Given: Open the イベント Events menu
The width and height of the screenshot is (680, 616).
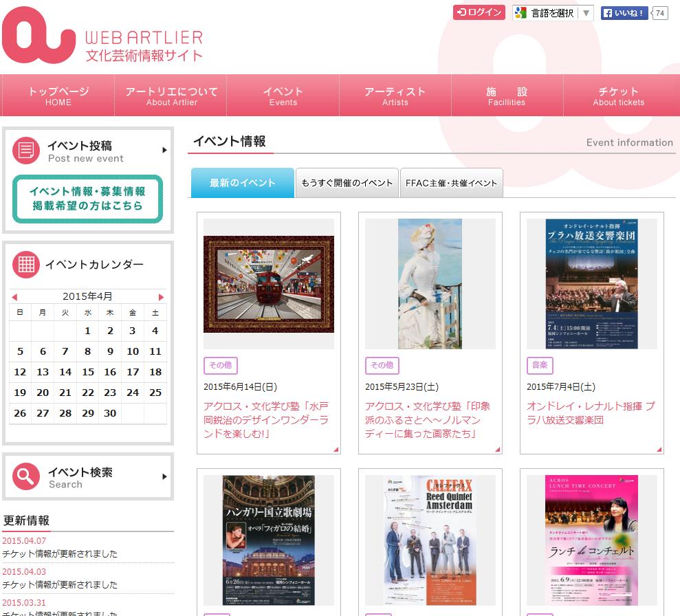Looking at the screenshot, I should click(283, 96).
